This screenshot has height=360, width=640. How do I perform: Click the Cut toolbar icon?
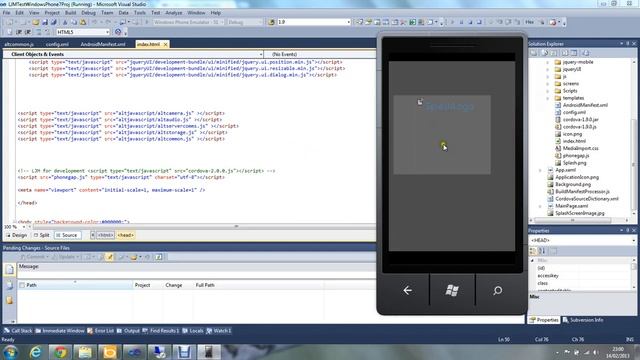tap(65, 22)
